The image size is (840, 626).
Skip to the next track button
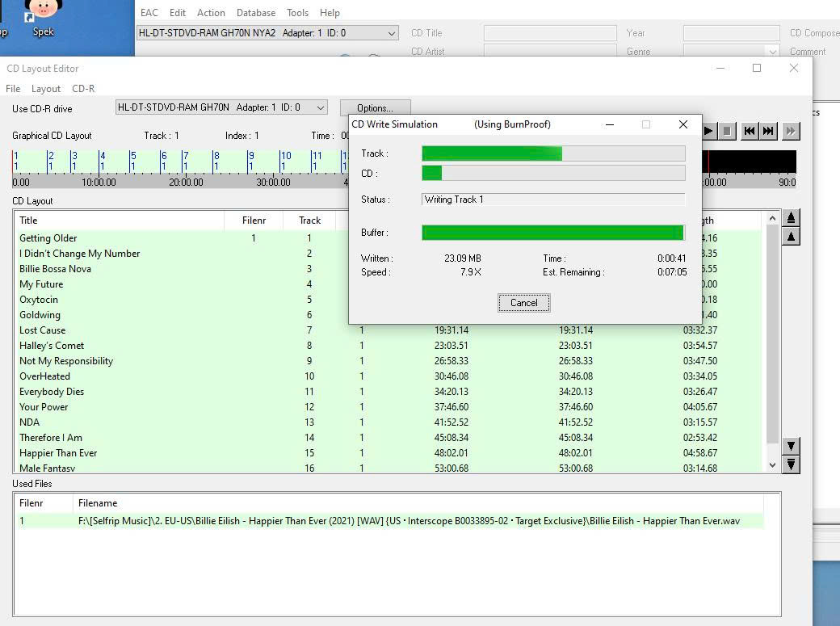(x=768, y=131)
